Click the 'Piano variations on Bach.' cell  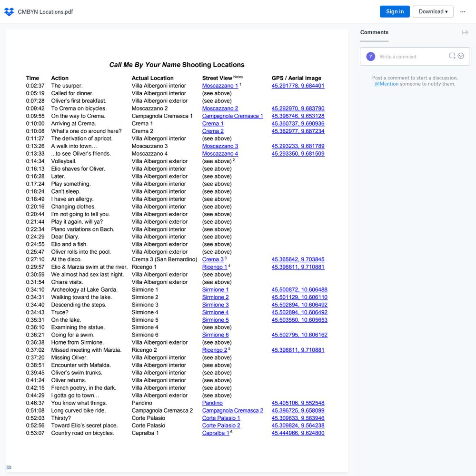tap(82, 229)
